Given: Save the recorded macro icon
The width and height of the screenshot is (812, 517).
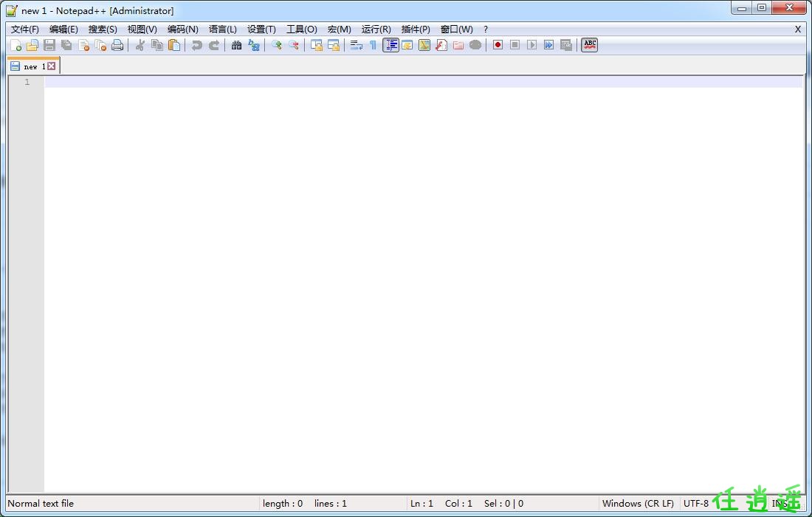Looking at the screenshot, I should click(x=566, y=46).
